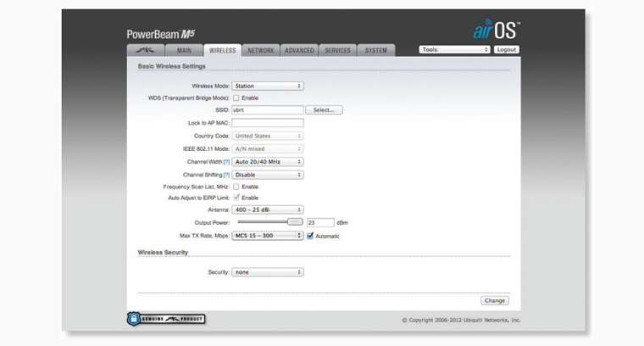Open the Security dropdown

(x=268, y=272)
